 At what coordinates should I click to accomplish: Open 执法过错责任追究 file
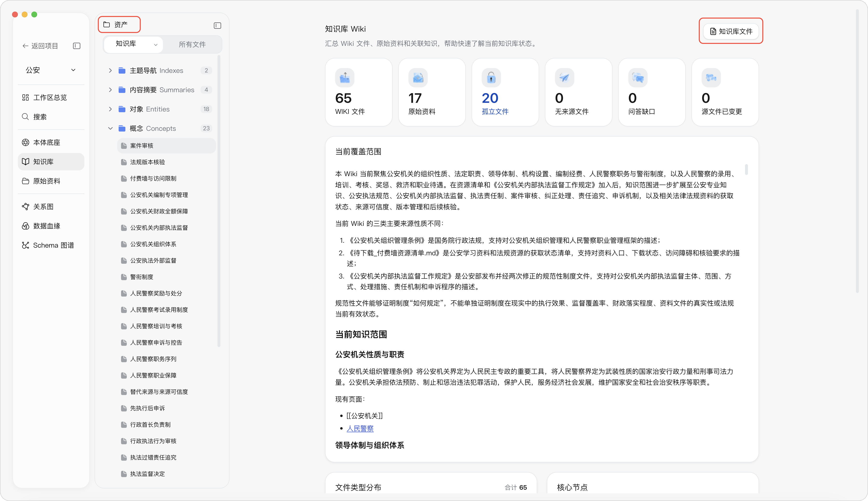166,458
